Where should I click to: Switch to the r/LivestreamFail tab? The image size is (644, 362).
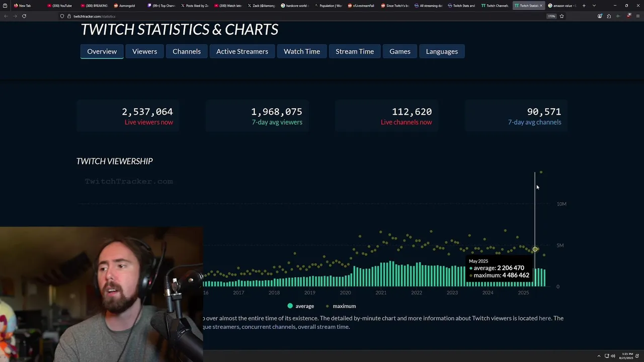click(361, 6)
